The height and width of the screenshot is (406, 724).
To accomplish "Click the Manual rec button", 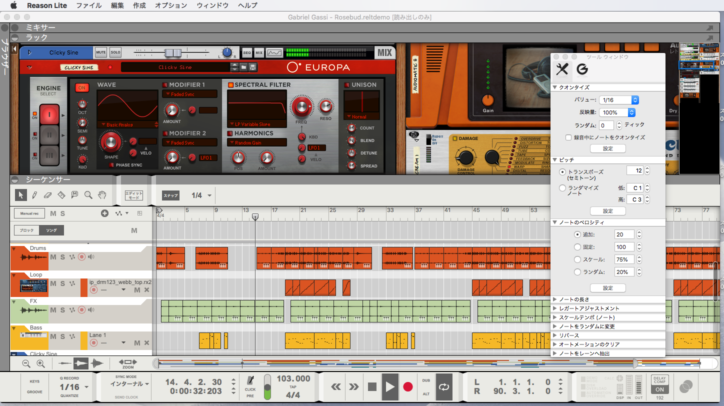I will click(29, 213).
